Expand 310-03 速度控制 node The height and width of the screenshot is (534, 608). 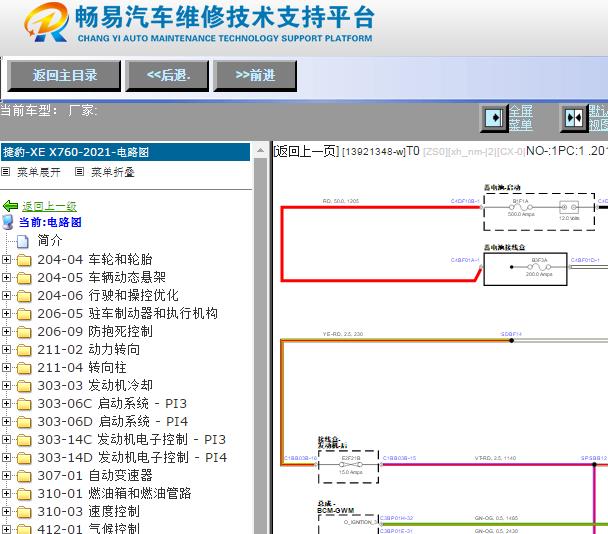(x=6, y=511)
